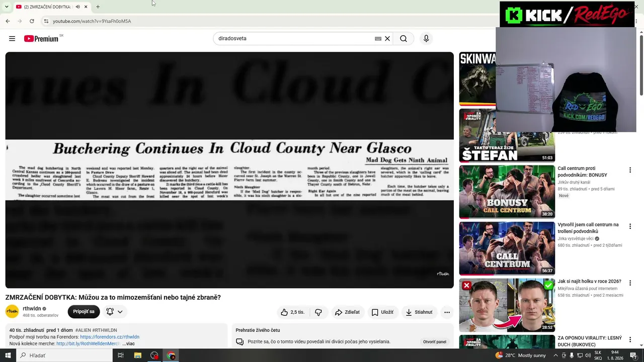Open the tab search dropdown arrow
The width and height of the screenshot is (644, 362).
coord(7,7)
